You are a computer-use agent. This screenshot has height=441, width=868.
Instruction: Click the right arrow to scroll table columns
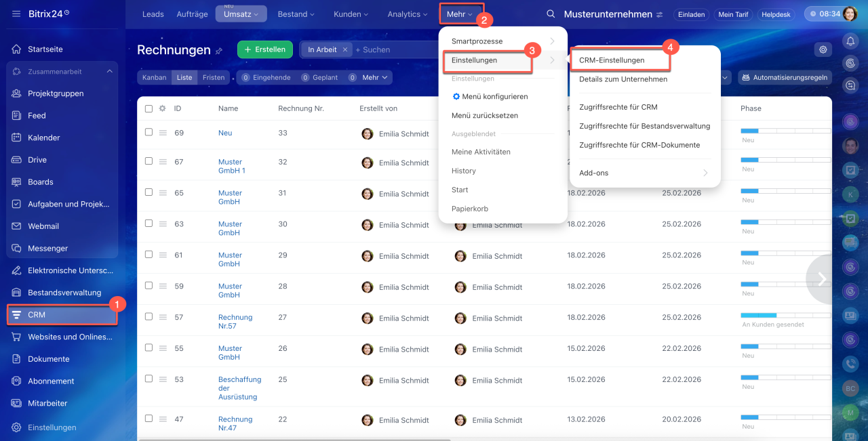821,279
